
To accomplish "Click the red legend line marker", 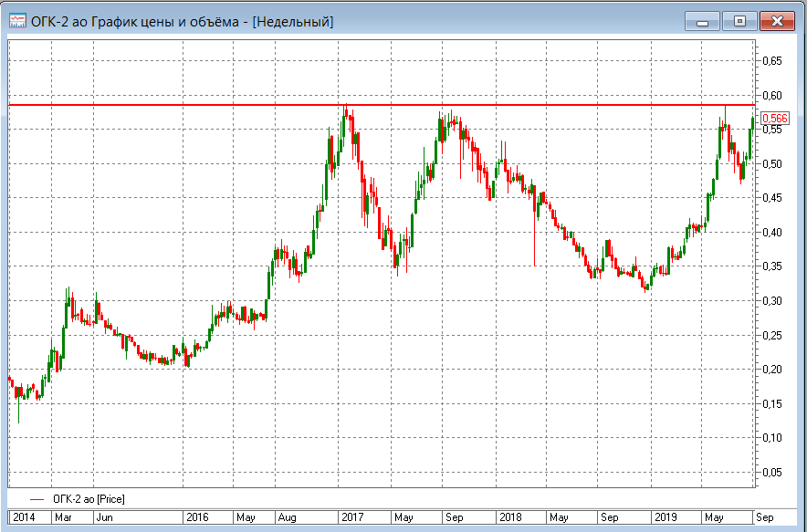I will click(x=37, y=499).
